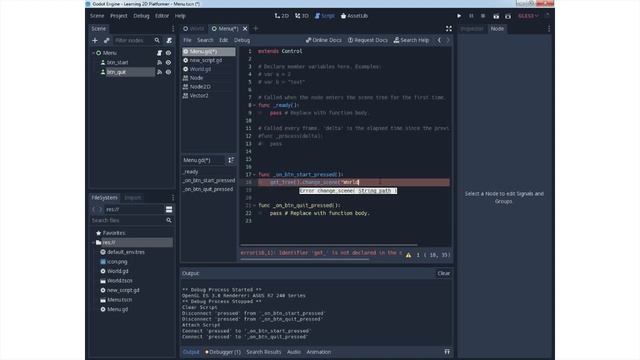Toggle alphabetical sorting of methods list
This screenshot has height=360, width=640.
tap(231, 160)
